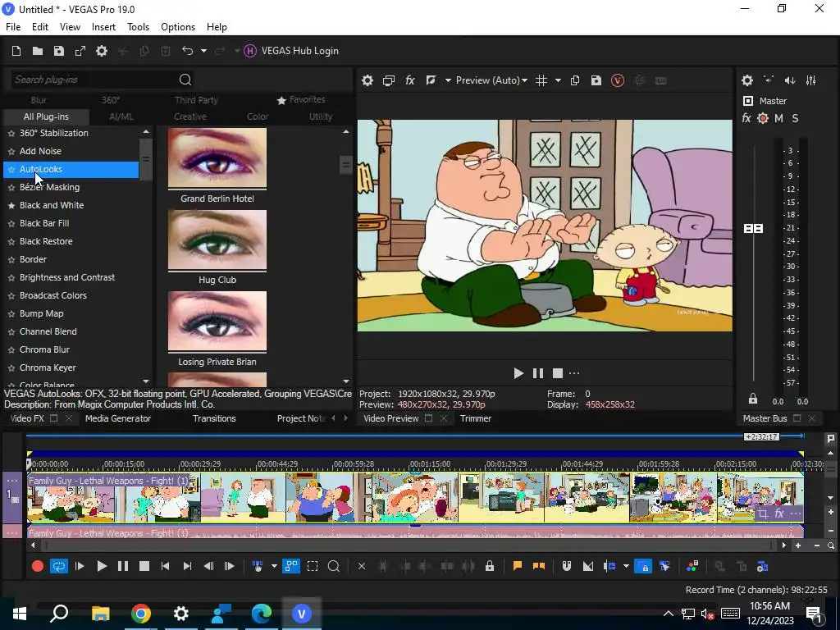
Task: Go to the start of the project
Action: click(x=166, y=566)
